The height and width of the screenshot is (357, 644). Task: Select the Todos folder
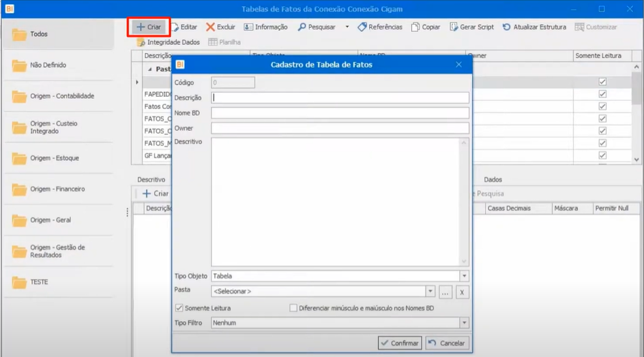click(x=59, y=34)
